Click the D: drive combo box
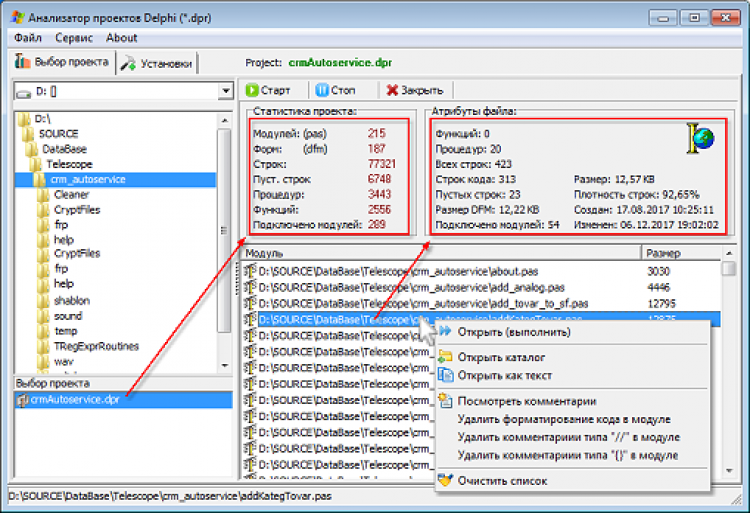The width and height of the screenshot is (750, 513). pos(123,91)
